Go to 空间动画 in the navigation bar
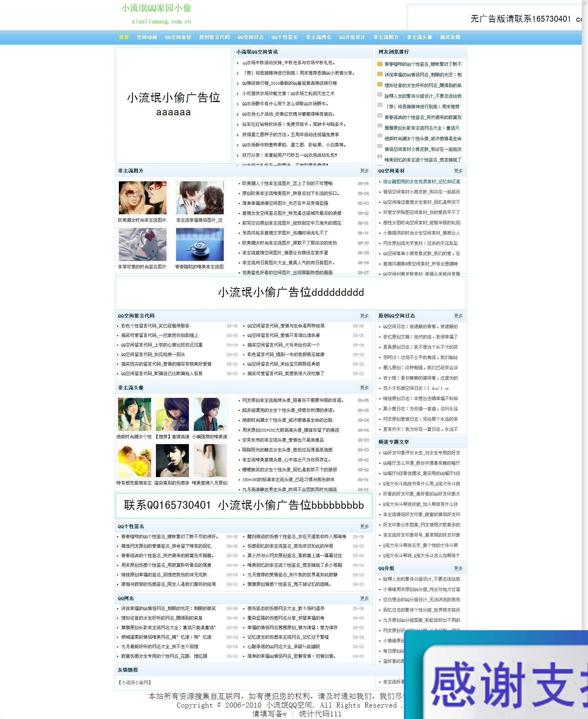588x719 pixels. (x=147, y=37)
